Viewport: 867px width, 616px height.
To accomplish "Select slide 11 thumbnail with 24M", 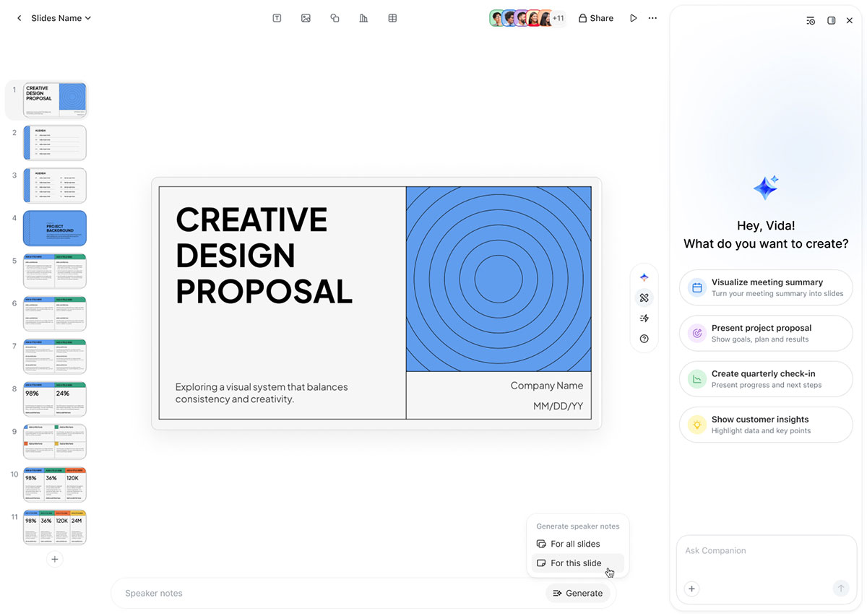I will coord(55,526).
